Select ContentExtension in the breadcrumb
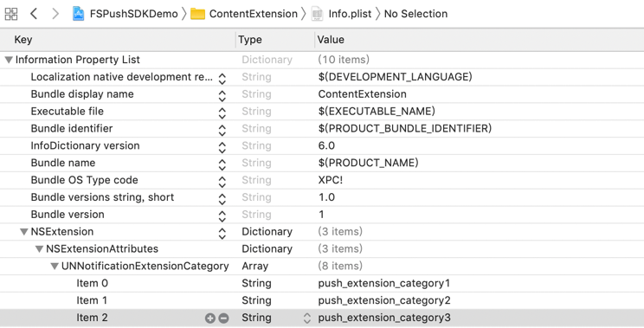This screenshot has width=644, height=328. 254,14
